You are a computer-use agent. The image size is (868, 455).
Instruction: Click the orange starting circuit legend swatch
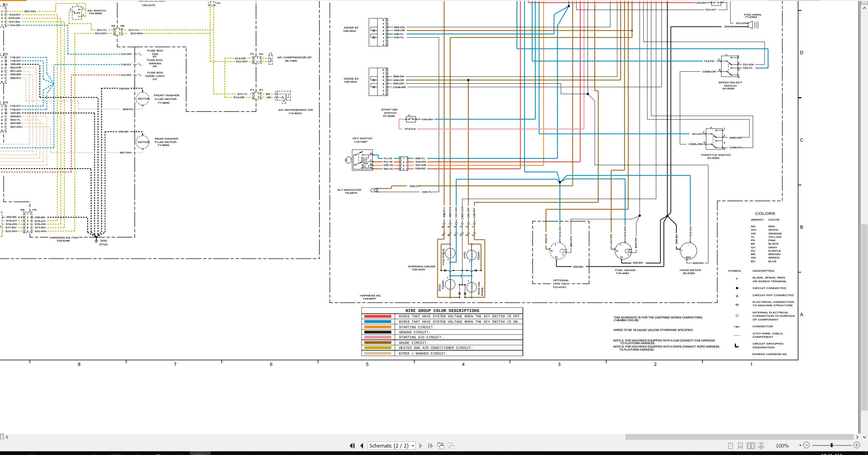tap(378, 327)
